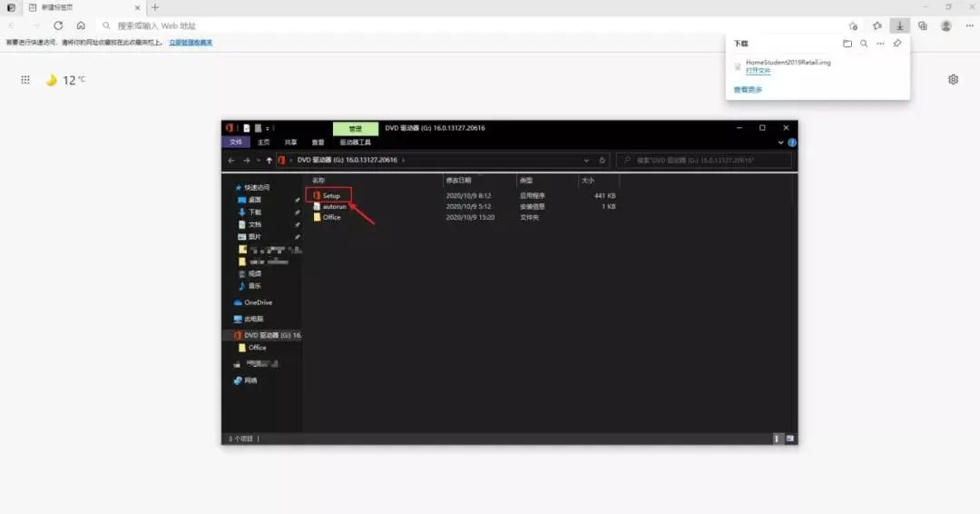The image size is (980, 514).
Task: Select the Office folder in file list
Action: (328, 217)
